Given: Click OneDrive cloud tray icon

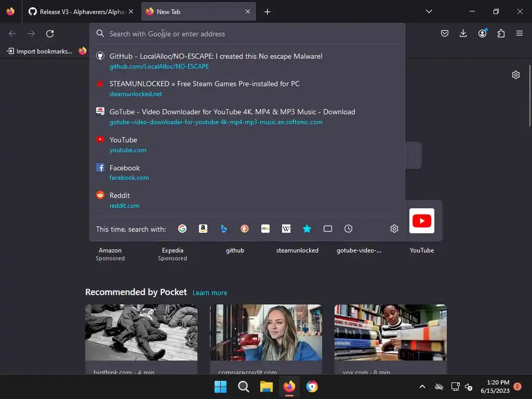Looking at the screenshot, I should [439, 387].
